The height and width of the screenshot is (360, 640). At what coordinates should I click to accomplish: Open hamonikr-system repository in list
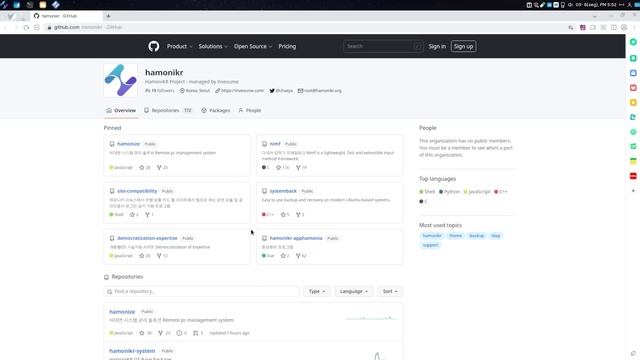click(132, 351)
